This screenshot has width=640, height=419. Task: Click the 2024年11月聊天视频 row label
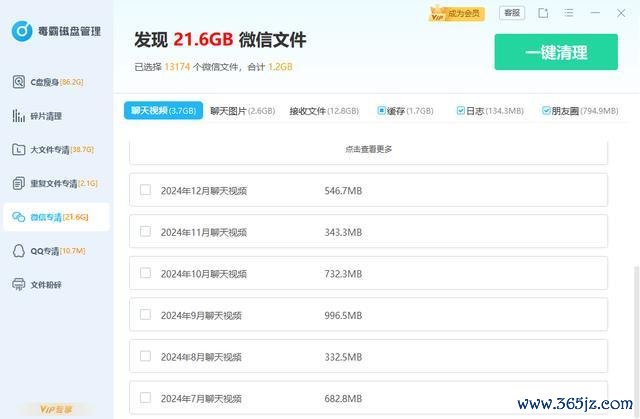(204, 232)
